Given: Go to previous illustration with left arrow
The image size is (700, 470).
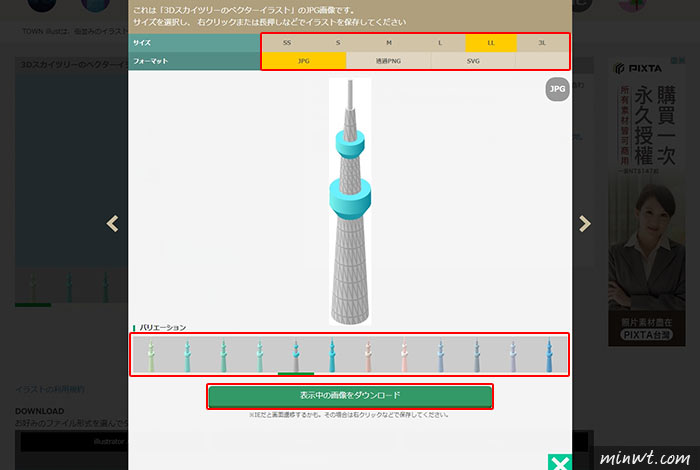Looking at the screenshot, I should click(112, 224).
